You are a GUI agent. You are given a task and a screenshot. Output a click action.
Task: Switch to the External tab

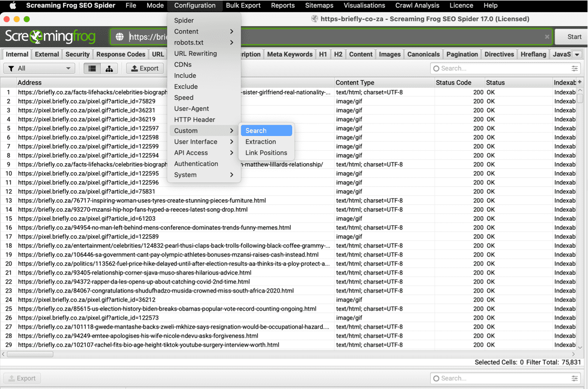pos(47,54)
